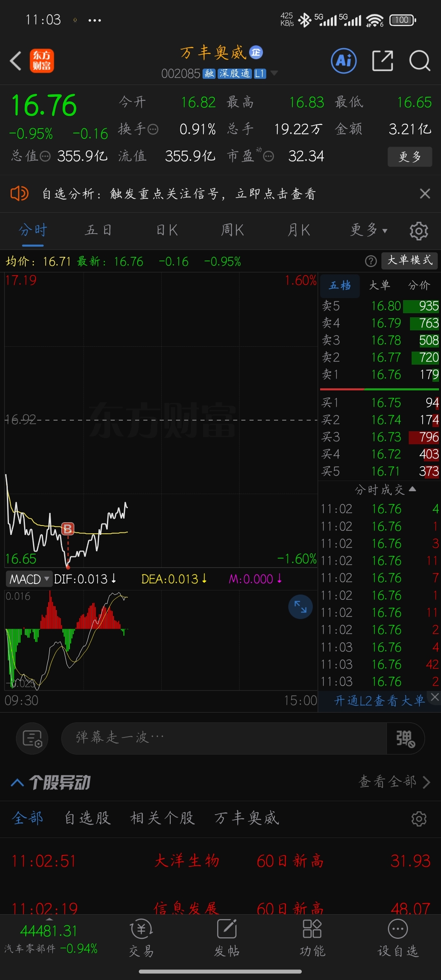Tap the share icon
The width and height of the screenshot is (441, 980).
tap(383, 61)
